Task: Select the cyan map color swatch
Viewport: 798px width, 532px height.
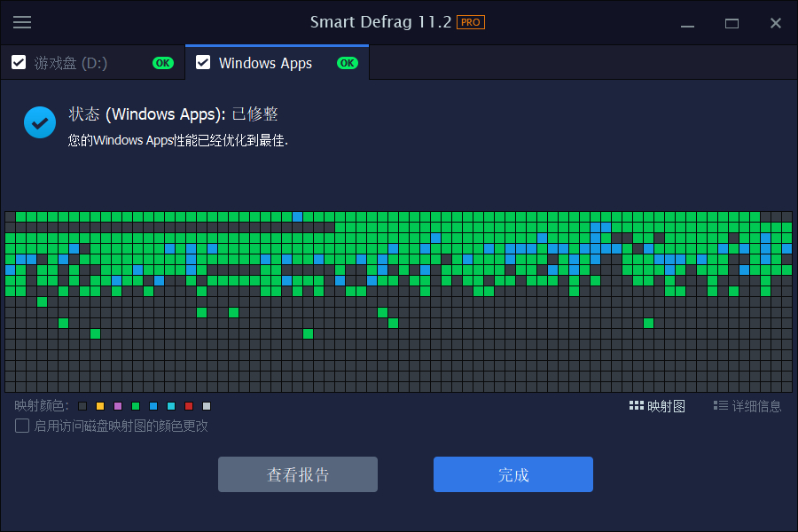Action: (171, 406)
